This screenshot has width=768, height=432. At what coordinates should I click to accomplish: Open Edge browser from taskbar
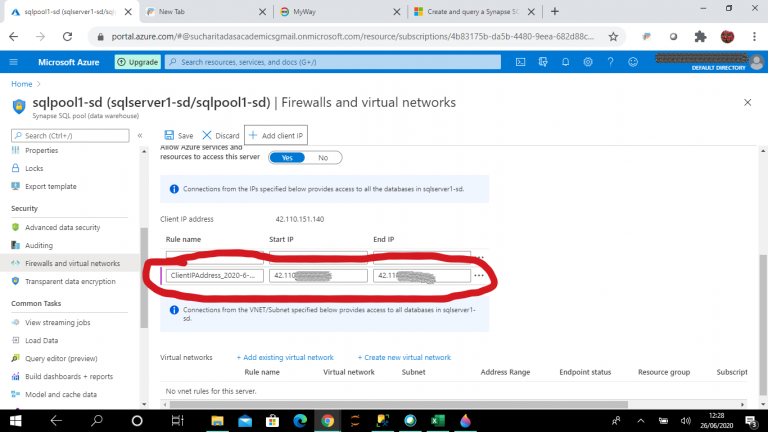point(300,421)
